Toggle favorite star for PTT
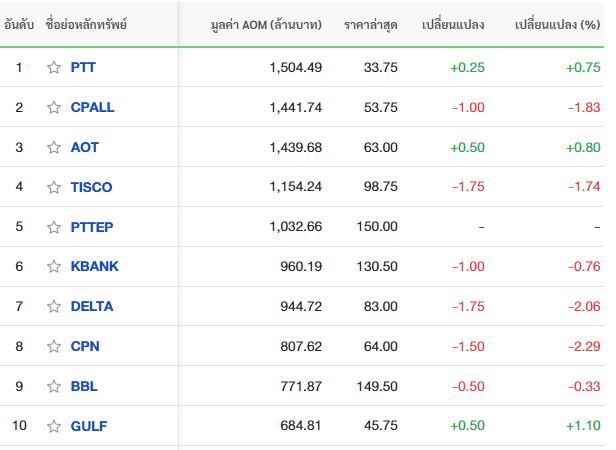The height and width of the screenshot is (450, 616). click(54, 68)
